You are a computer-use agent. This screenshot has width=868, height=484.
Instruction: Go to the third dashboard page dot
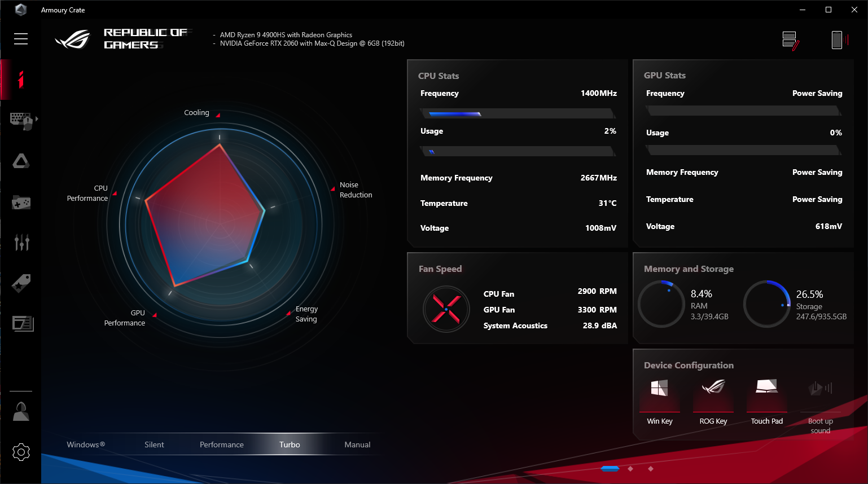651,468
